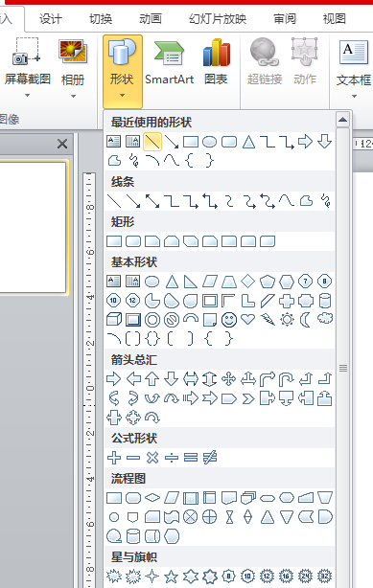Choose the 32-point star shape
Image resolution: width=373 pixels, height=588 pixels.
[324, 576]
